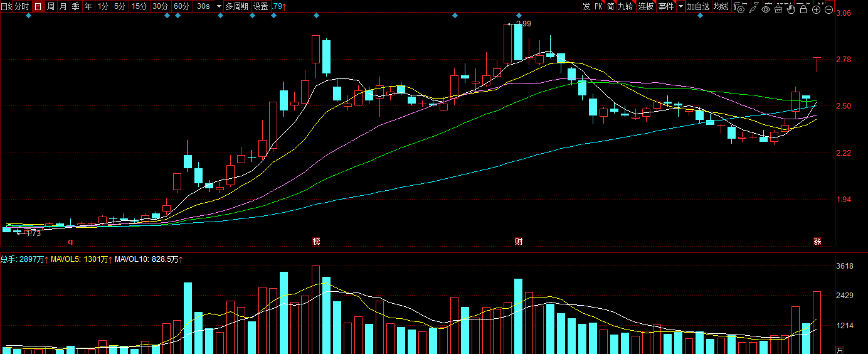
Task: Select the drawing pen tool icon
Action: tap(753, 9)
